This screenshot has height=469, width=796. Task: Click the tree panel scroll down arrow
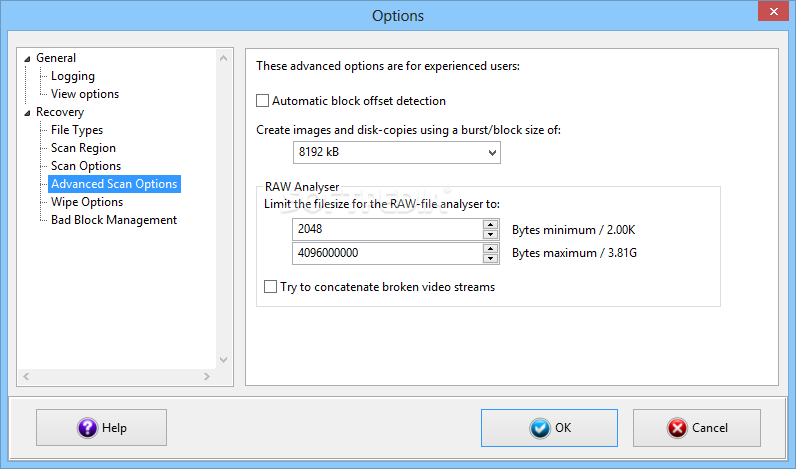pyautogui.click(x=223, y=360)
